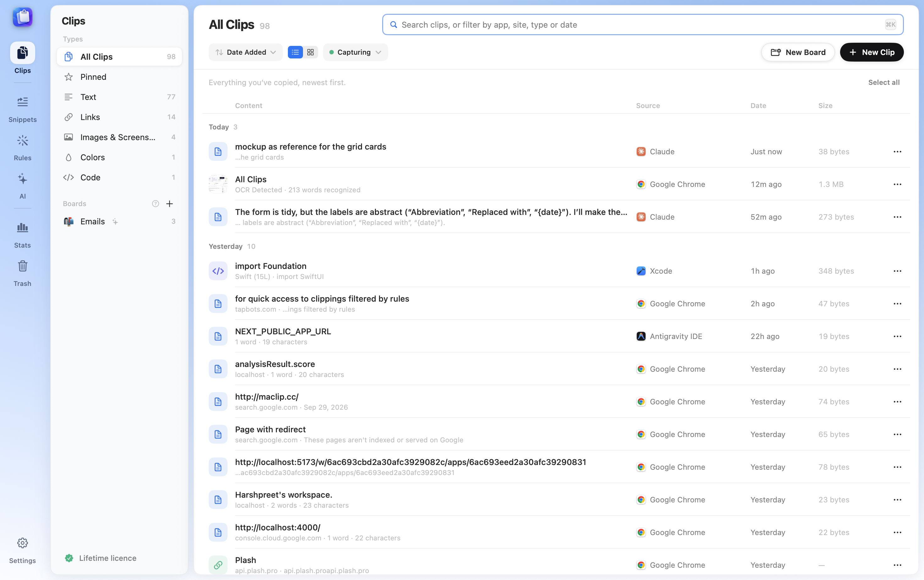Switch to list view

point(295,52)
